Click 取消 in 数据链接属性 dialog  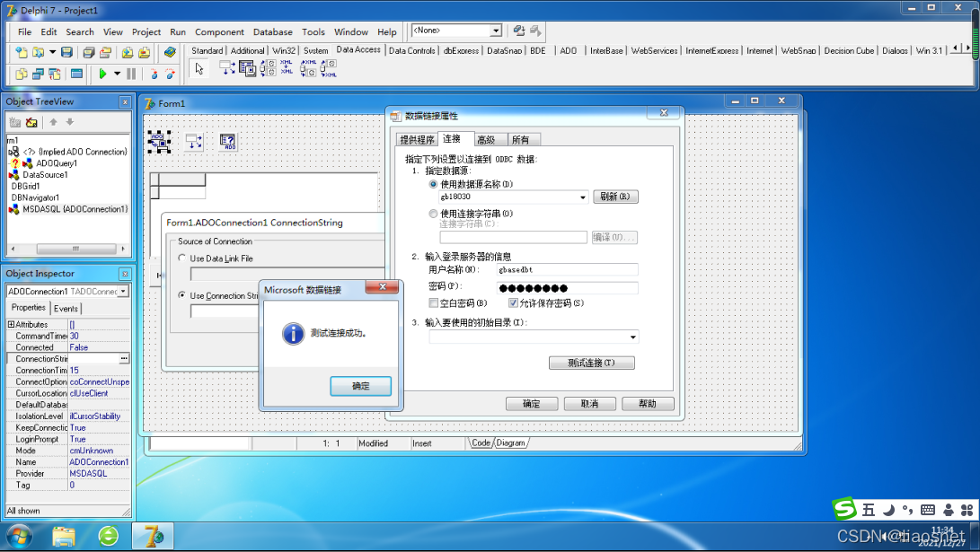click(589, 404)
